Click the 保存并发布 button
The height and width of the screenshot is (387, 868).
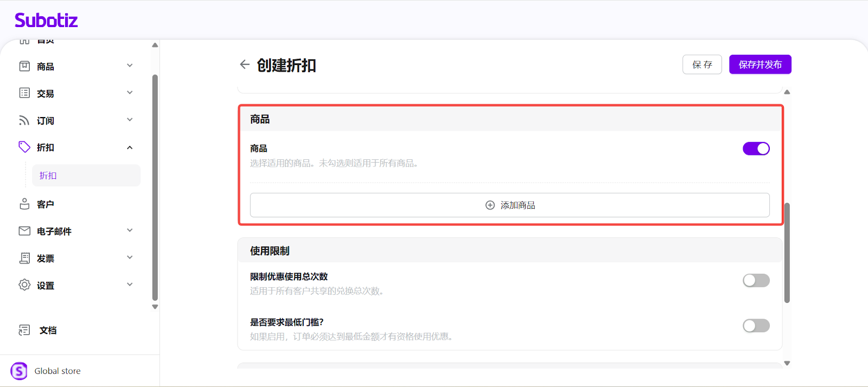pos(759,64)
